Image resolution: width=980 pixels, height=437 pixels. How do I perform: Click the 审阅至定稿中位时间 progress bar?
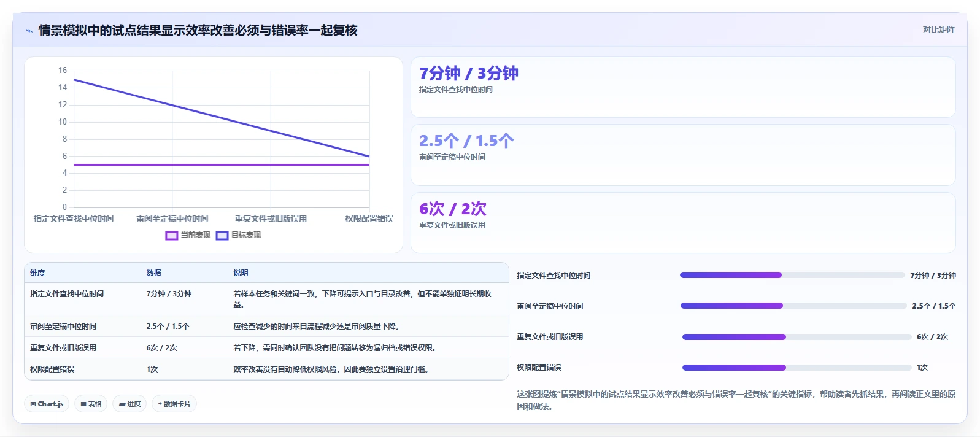click(793, 306)
